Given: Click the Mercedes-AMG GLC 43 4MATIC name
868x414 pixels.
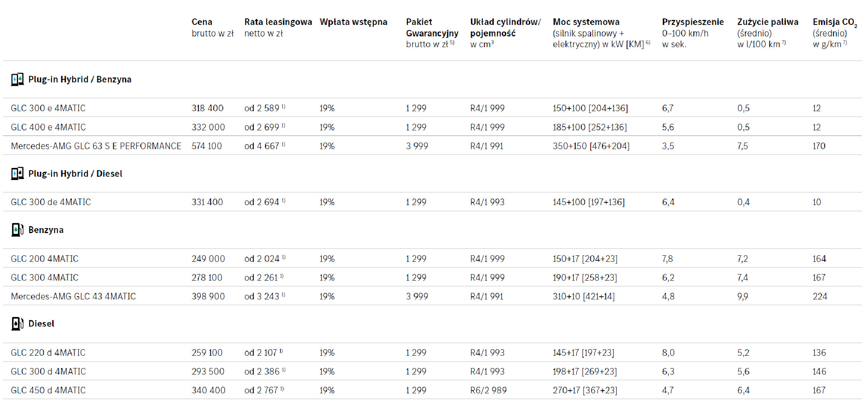Looking at the screenshot, I should [73, 296].
